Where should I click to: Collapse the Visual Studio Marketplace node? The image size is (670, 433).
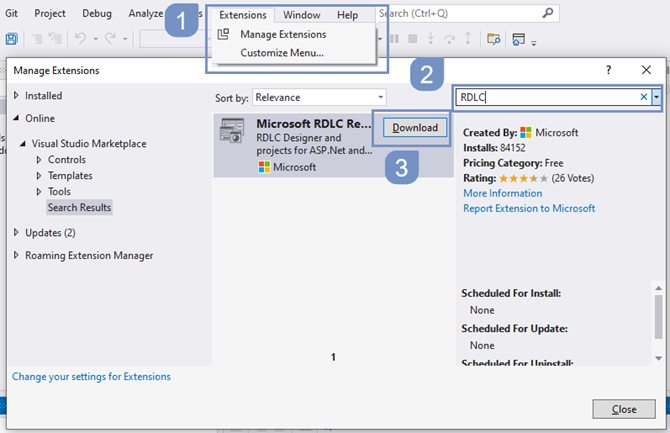click(x=23, y=144)
